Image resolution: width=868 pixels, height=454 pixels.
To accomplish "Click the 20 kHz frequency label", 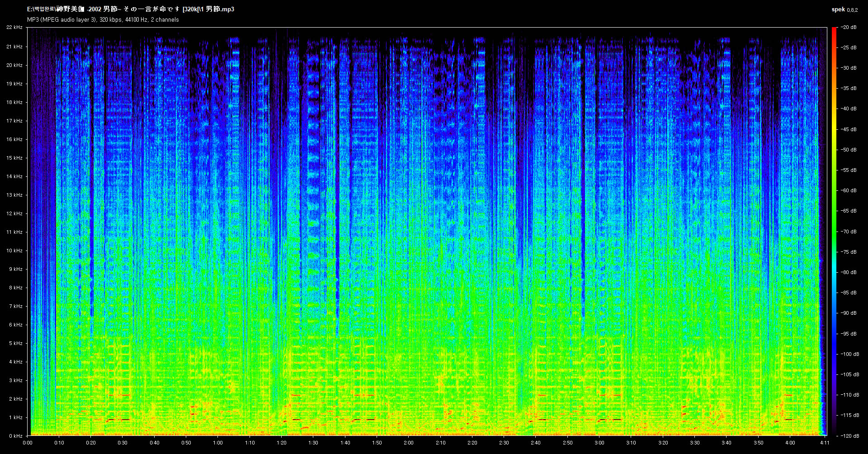I will click(14, 65).
